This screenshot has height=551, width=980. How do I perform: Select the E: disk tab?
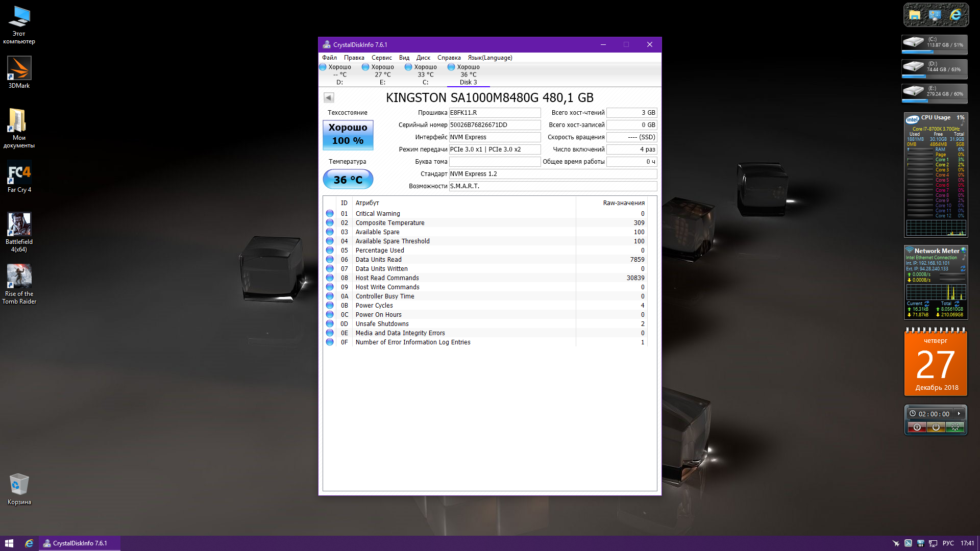[x=382, y=74]
